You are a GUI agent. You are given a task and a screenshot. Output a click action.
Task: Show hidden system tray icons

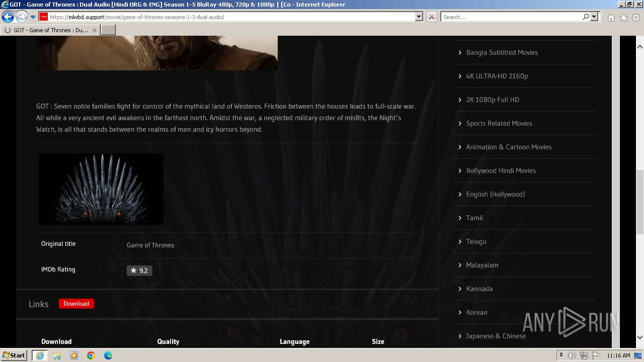pyautogui.click(x=561, y=355)
